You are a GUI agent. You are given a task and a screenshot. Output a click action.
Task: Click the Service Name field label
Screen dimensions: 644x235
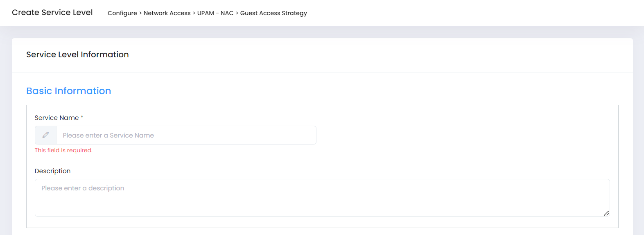[x=56, y=118]
